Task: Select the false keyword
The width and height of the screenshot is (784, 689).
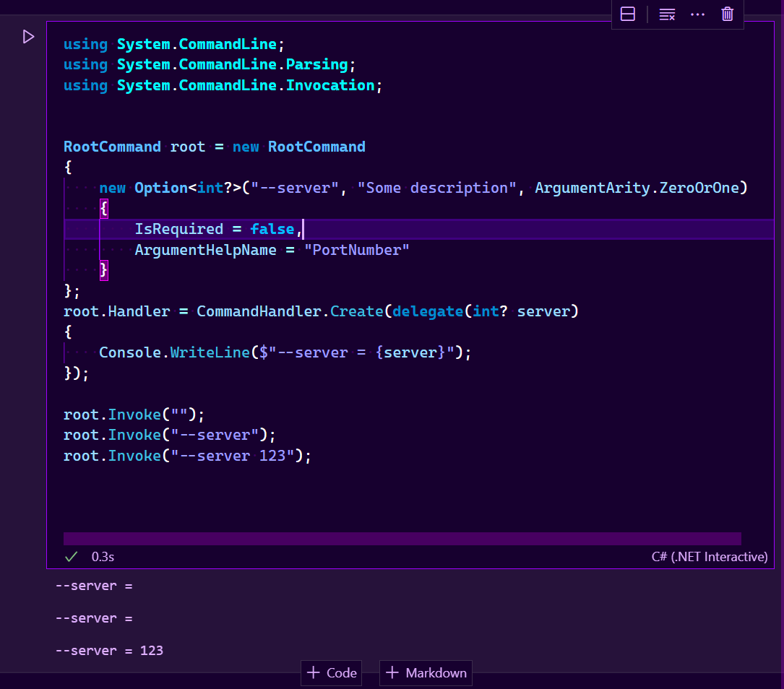Action: (x=272, y=228)
